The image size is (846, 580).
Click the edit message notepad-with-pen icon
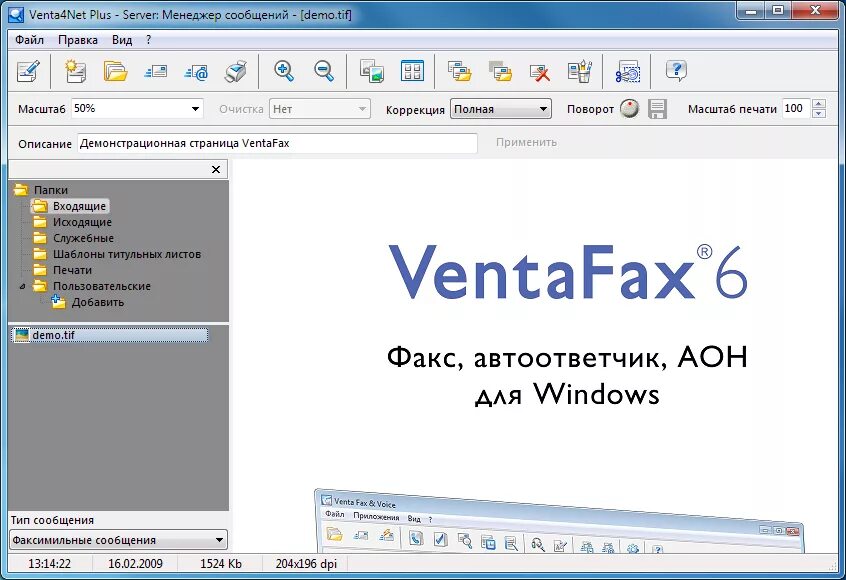coord(28,71)
